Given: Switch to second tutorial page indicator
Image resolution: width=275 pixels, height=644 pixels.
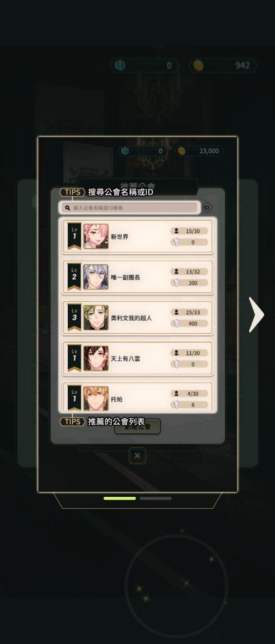Looking at the screenshot, I should [x=155, y=498].
